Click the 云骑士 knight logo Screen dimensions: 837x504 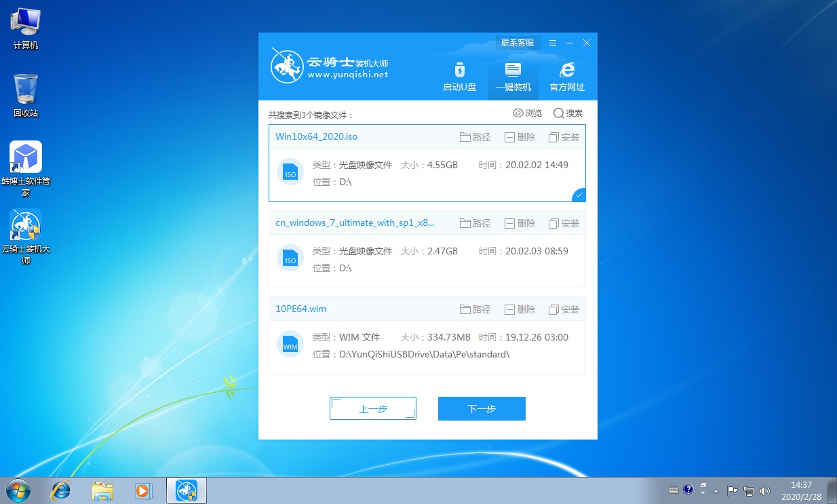(x=286, y=66)
